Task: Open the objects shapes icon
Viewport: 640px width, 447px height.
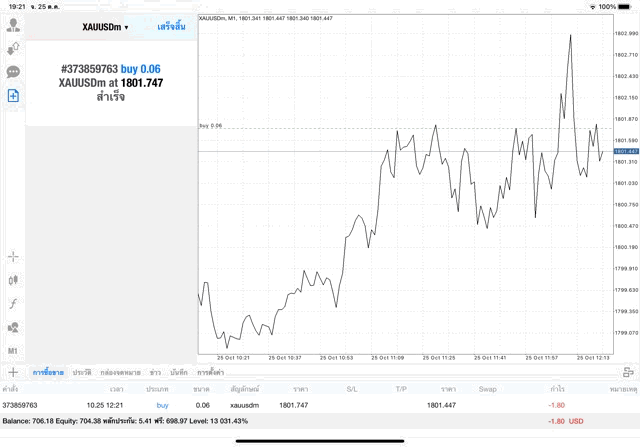Action: [x=13, y=327]
